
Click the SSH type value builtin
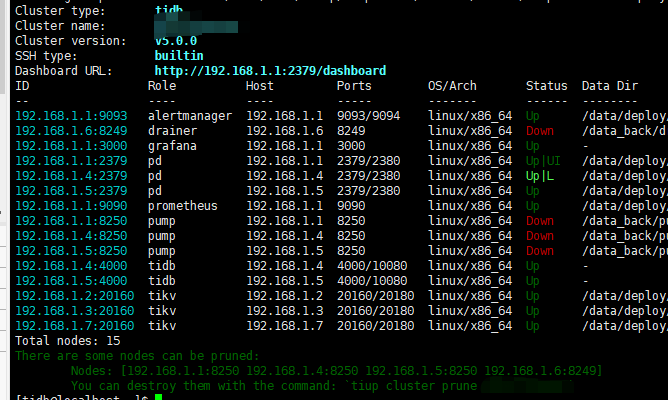[179, 56]
